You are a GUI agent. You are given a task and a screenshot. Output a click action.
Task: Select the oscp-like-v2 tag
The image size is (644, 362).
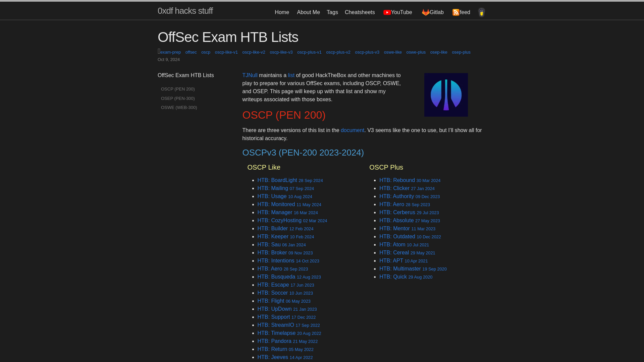(x=254, y=52)
